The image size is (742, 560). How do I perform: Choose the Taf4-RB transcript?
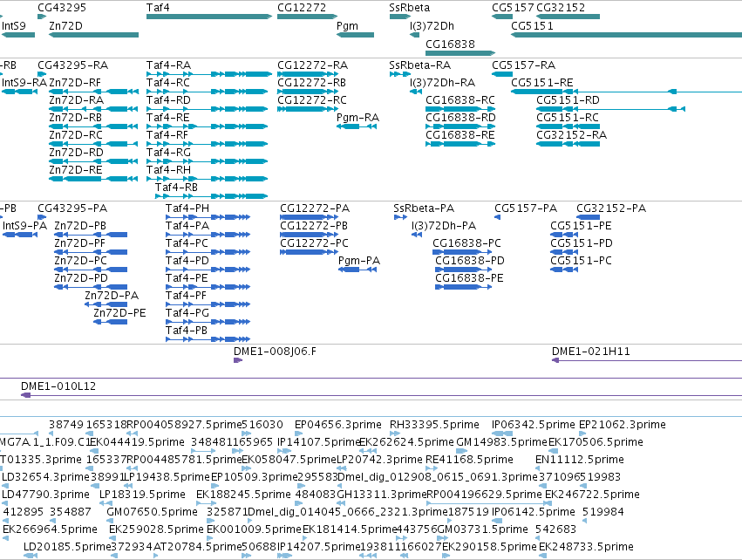[x=176, y=187]
